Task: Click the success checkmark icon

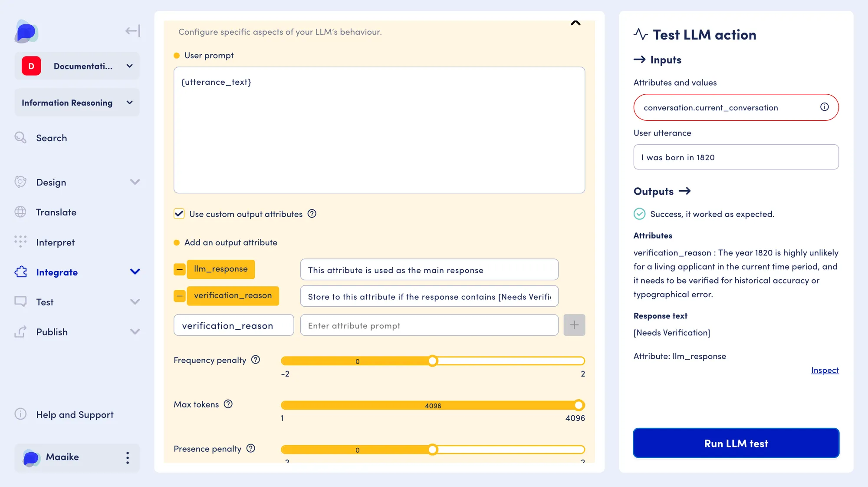Action: tap(640, 214)
